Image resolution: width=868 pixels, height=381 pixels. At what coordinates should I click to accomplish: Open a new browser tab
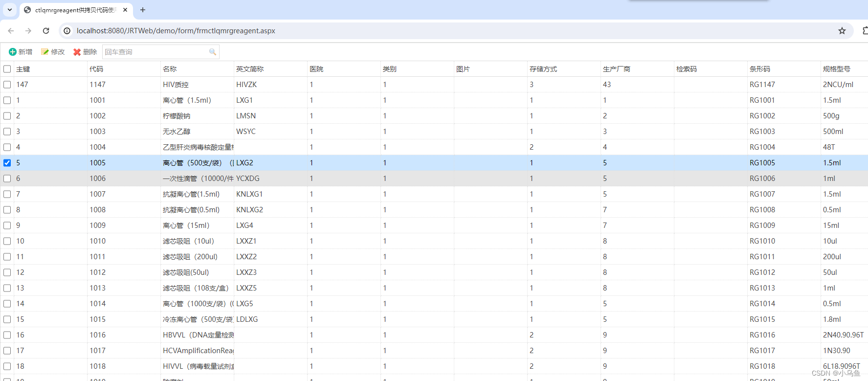coord(143,10)
